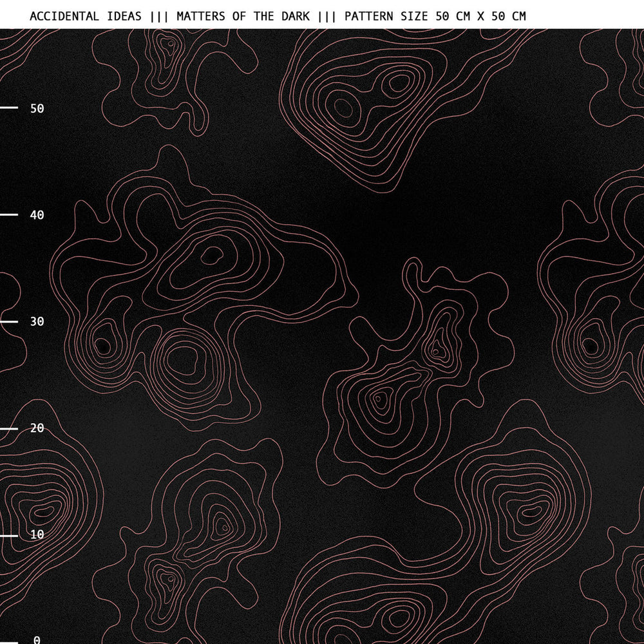The height and width of the screenshot is (644, 644).
Task: Click the tick mark beside the 40 label
Action: [9, 215]
